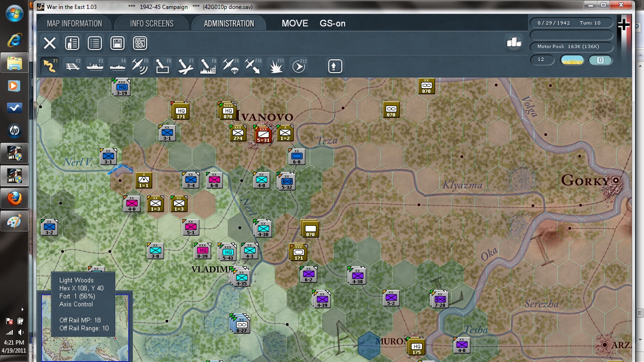This screenshot has width=644, height=362.
Task: Launch Firefox from the taskbar
Action: (14, 198)
